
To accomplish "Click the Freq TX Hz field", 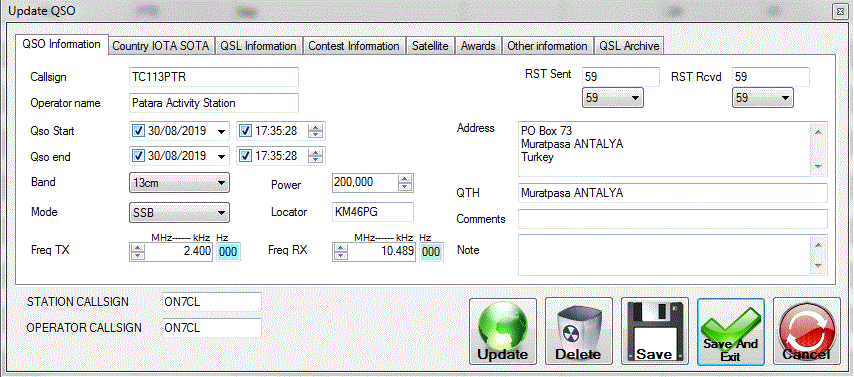I will pyautogui.click(x=228, y=252).
